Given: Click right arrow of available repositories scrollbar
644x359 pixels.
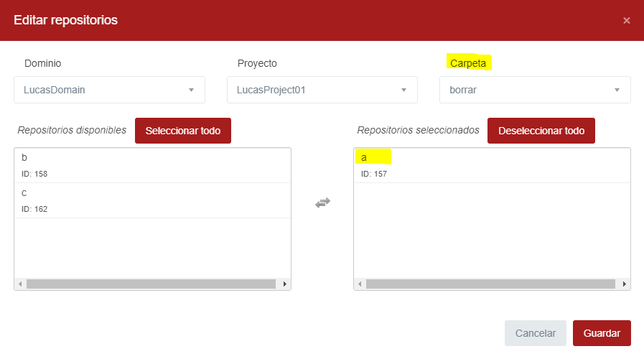Looking at the screenshot, I should [285, 284].
